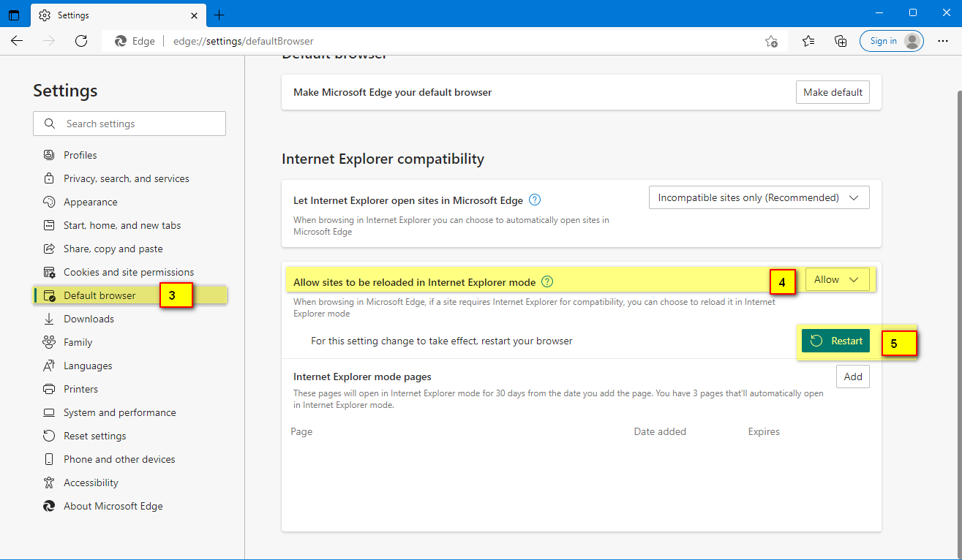Open Cookies and site permissions
This screenshot has height=560, width=962.
pos(129,272)
